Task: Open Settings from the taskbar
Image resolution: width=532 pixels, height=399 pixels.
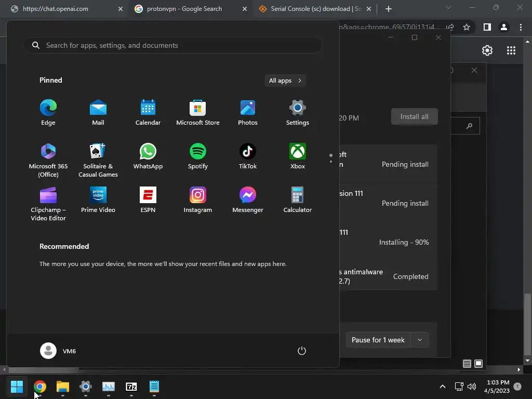Action: coord(86,386)
